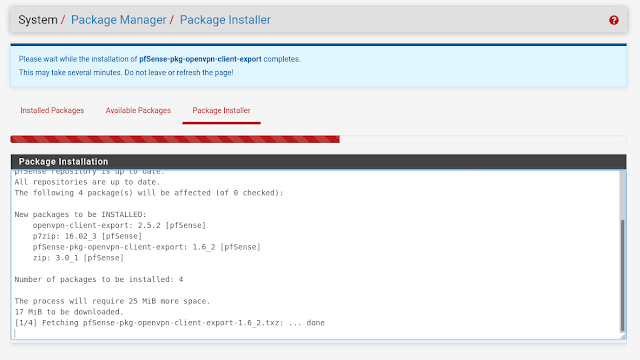Click the textarea resize grip corner
Image resolution: width=640 pixels, height=360 pixels.
[x=622, y=336]
